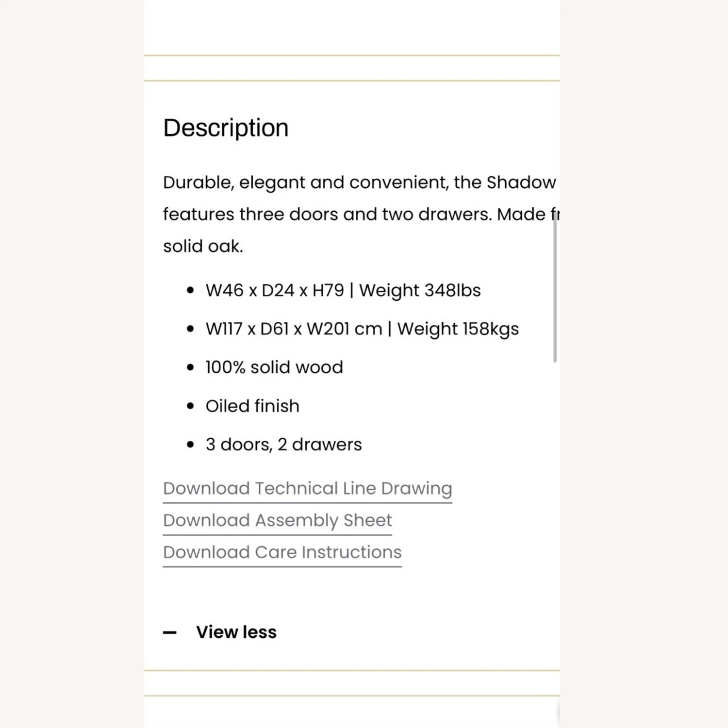Click the 'Oiled finish' bullet item

click(x=252, y=406)
